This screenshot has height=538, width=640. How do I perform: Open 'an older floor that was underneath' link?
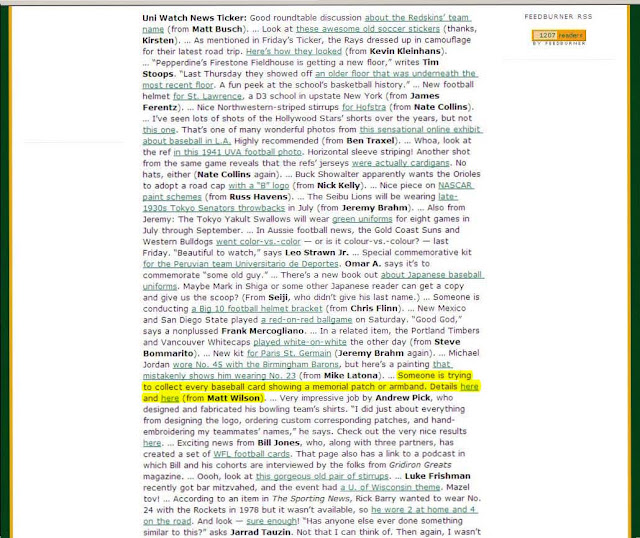[x=396, y=74]
